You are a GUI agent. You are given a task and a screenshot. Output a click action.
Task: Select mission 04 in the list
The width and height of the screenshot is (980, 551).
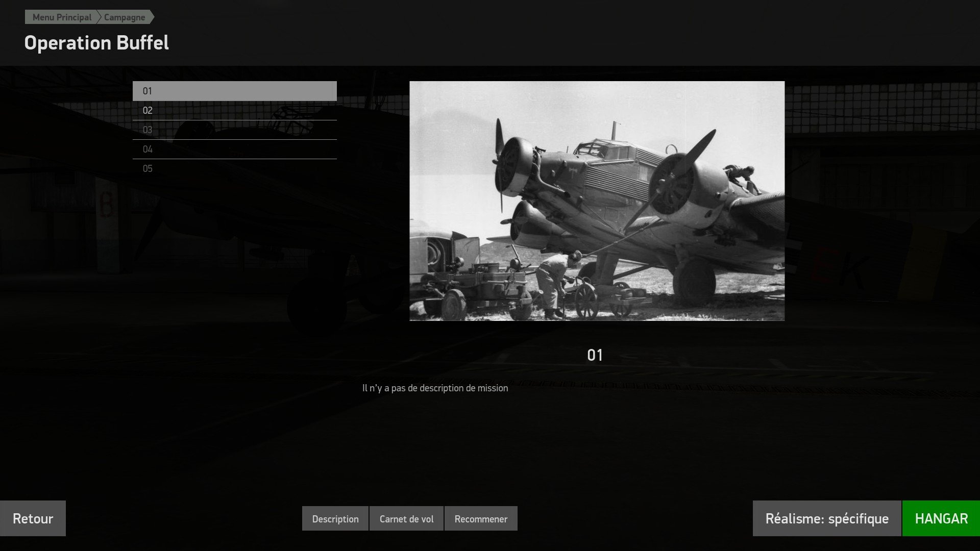235,149
